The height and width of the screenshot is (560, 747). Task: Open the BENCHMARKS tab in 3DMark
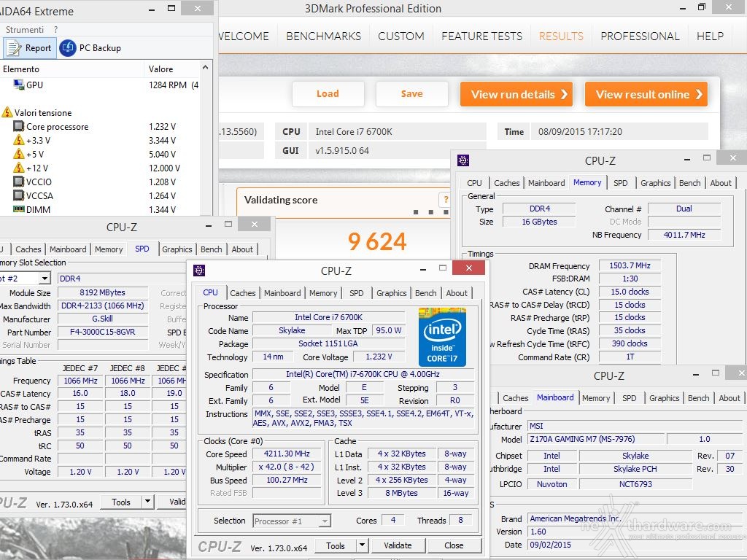(x=323, y=36)
